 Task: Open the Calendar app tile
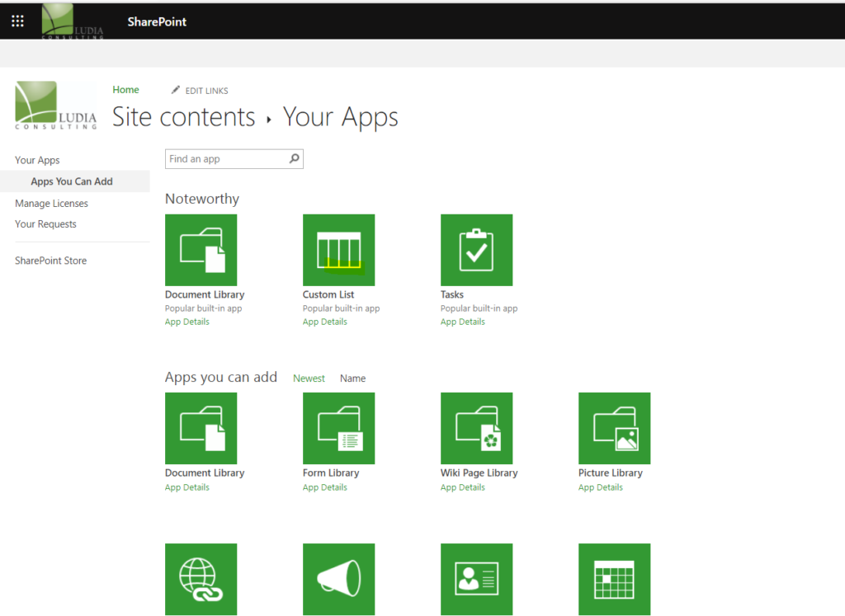click(614, 579)
